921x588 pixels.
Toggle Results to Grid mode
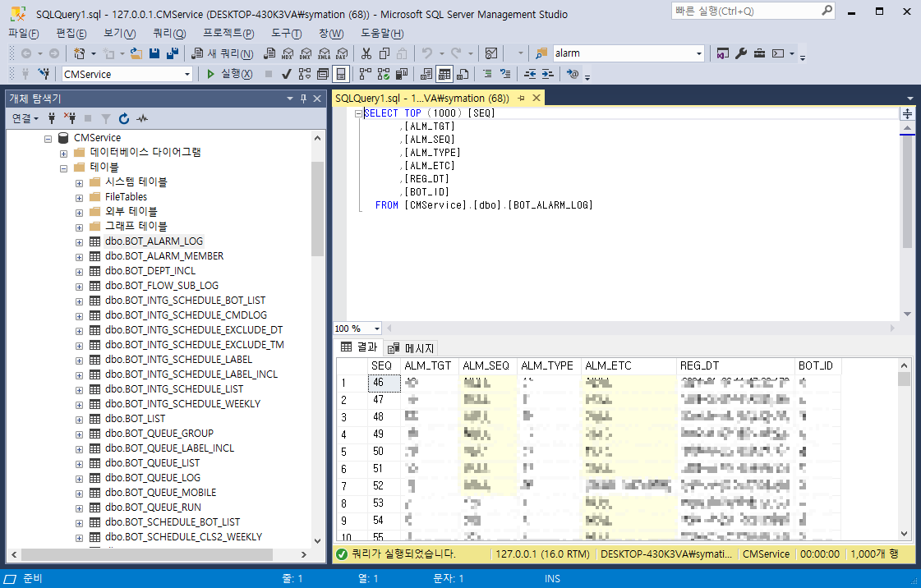444,74
